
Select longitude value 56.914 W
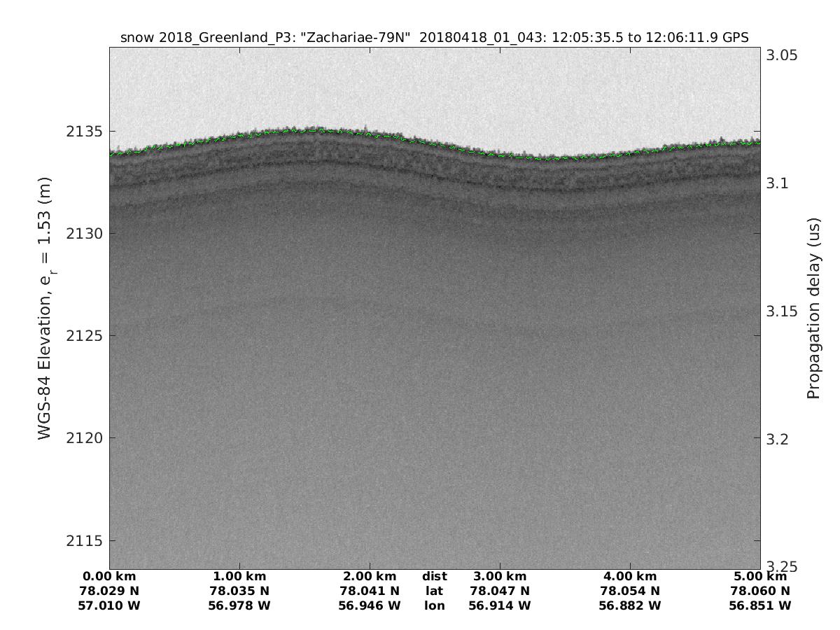[x=500, y=605]
